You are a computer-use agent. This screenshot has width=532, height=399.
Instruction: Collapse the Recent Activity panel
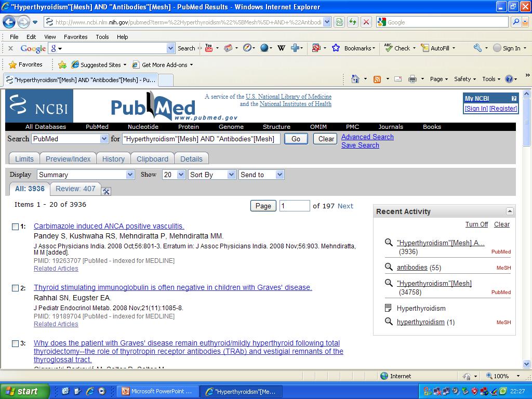(509, 211)
